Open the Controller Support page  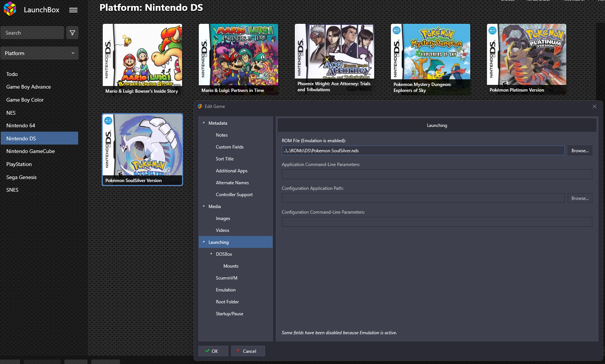click(x=234, y=195)
